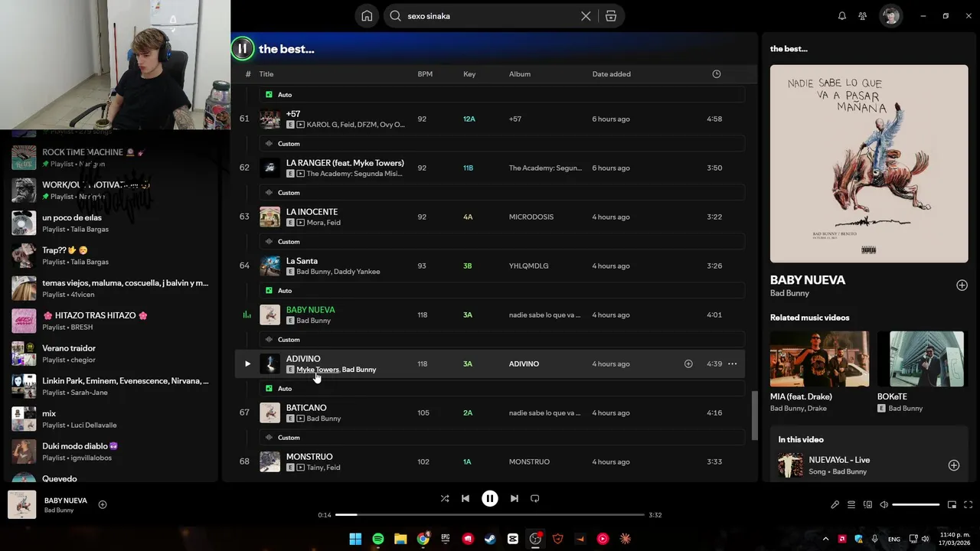980x551 pixels.
Task: Open Myke Towers artist link under ADIVINO
Action: (x=318, y=370)
